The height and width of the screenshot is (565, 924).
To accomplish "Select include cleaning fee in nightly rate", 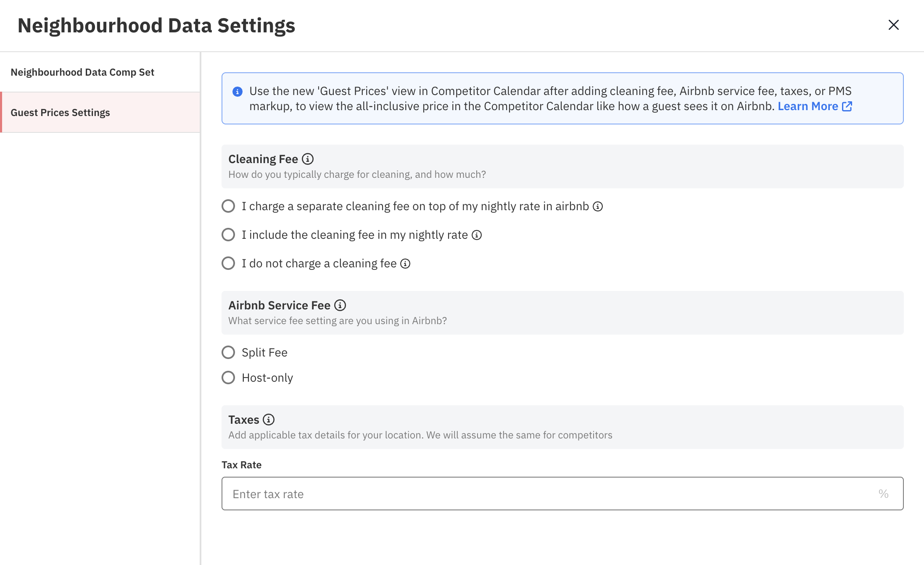I will (x=228, y=235).
